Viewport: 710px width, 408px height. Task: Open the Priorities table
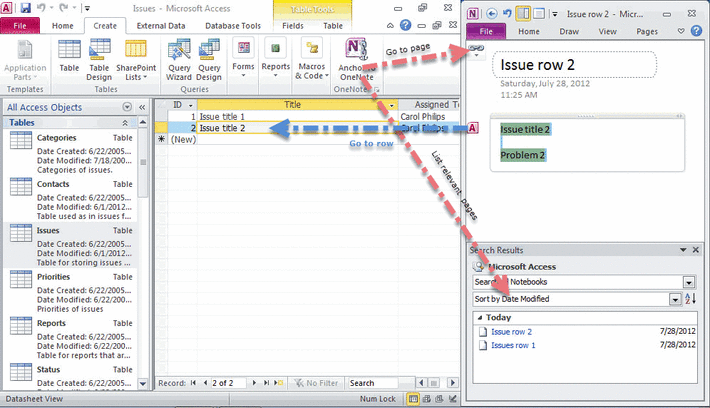click(71, 293)
